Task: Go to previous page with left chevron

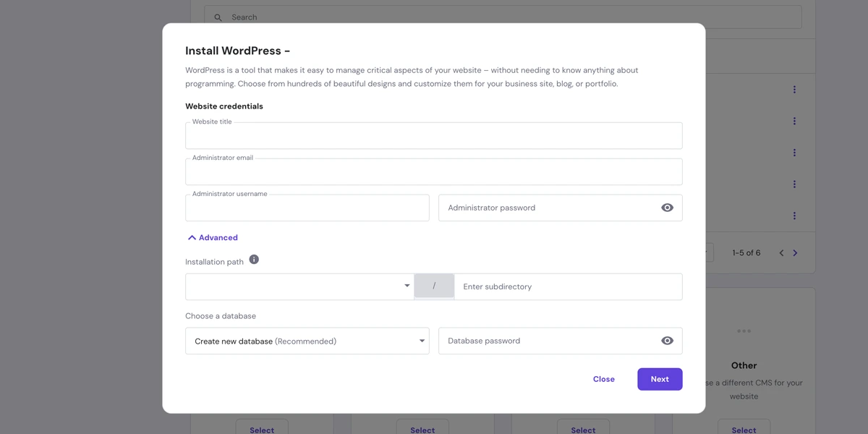Action: coord(781,253)
